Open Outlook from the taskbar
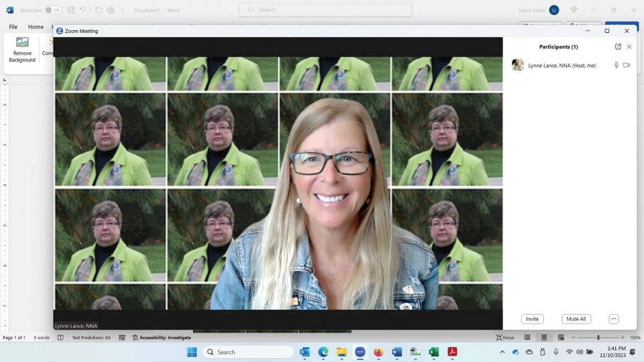Viewport: 644px width, 362px height. (x=305, y=352)
